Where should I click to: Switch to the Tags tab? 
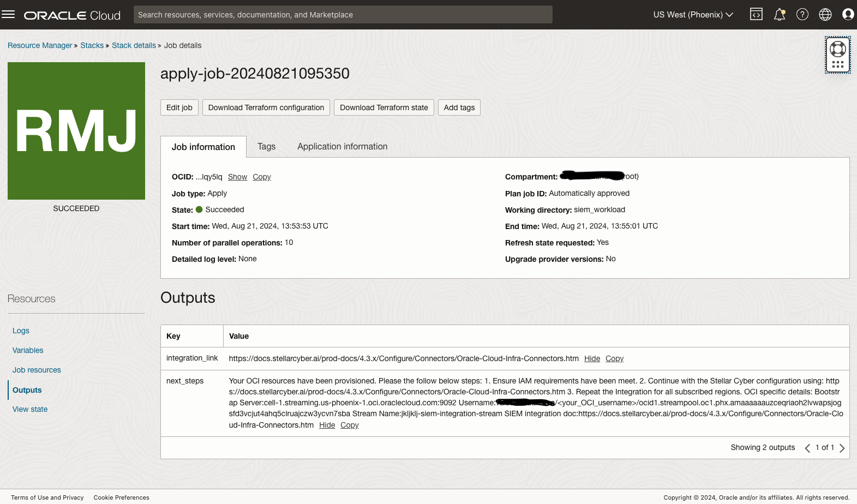point(266,146)
